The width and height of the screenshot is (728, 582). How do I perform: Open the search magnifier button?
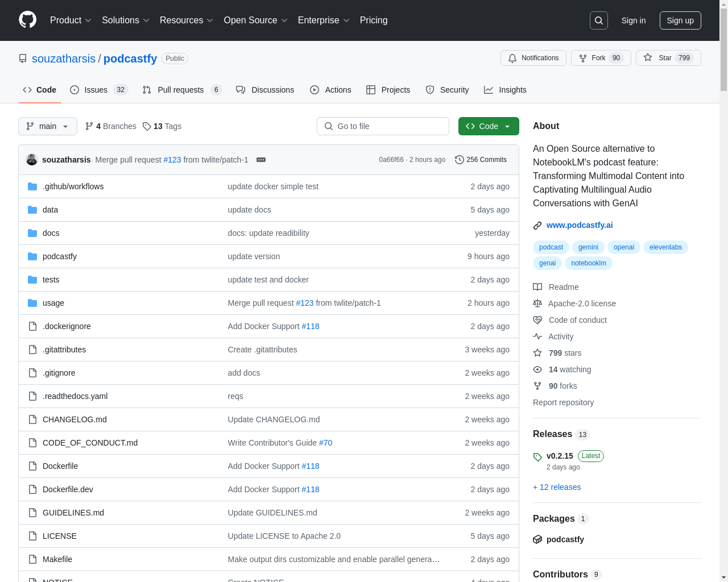pyautogui.click(x=599, y=20)
